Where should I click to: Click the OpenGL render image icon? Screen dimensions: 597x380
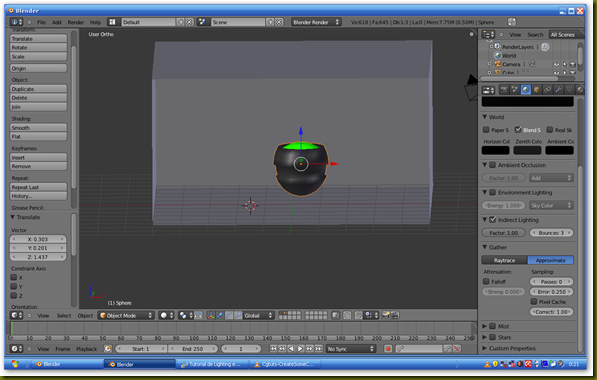click(386, 315)
